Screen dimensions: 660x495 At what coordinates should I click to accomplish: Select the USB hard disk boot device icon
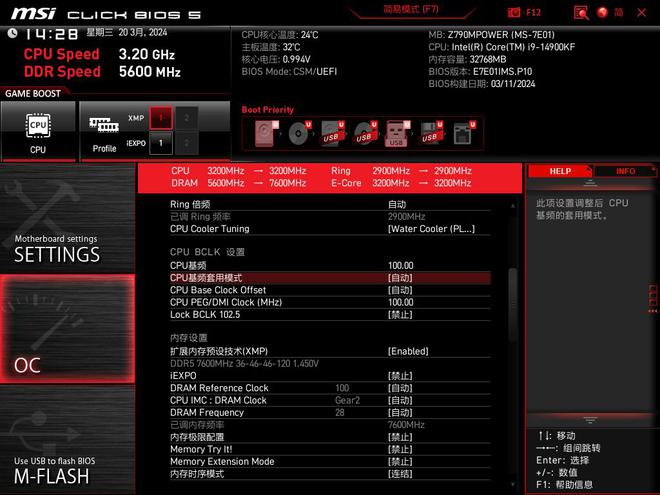click(333, 133)
